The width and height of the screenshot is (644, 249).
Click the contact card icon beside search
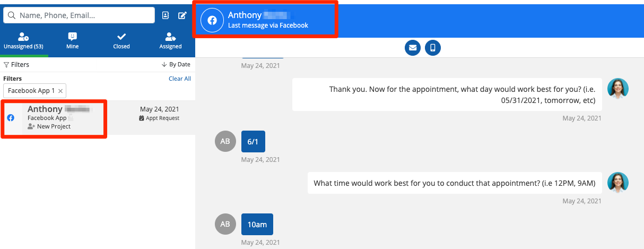166,15
